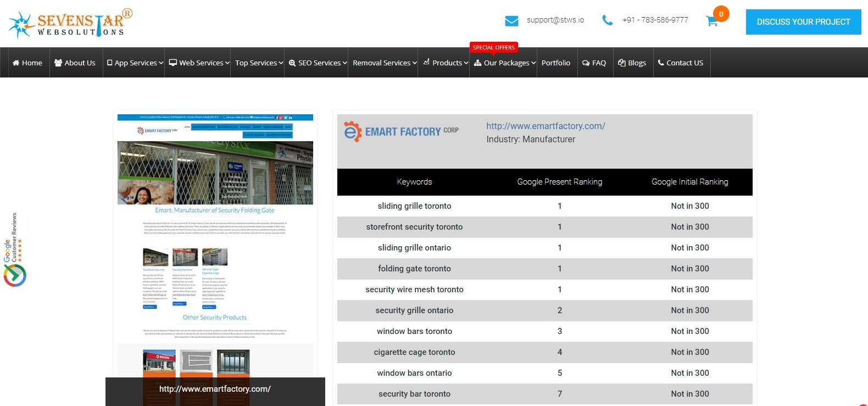The image size is (868, 406).
Task: Click 'Not in 300' for cigarette cage toronto
Action: [x=690, y=352]
